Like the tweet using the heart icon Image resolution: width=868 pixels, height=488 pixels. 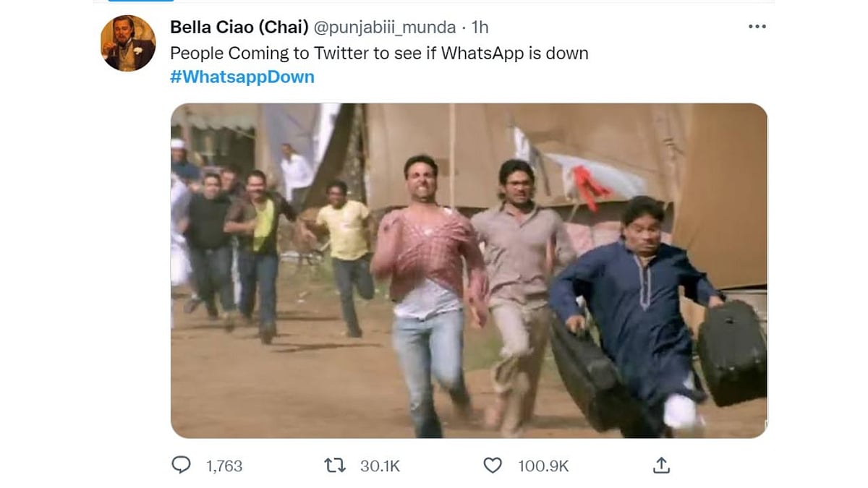click(492, 466)
